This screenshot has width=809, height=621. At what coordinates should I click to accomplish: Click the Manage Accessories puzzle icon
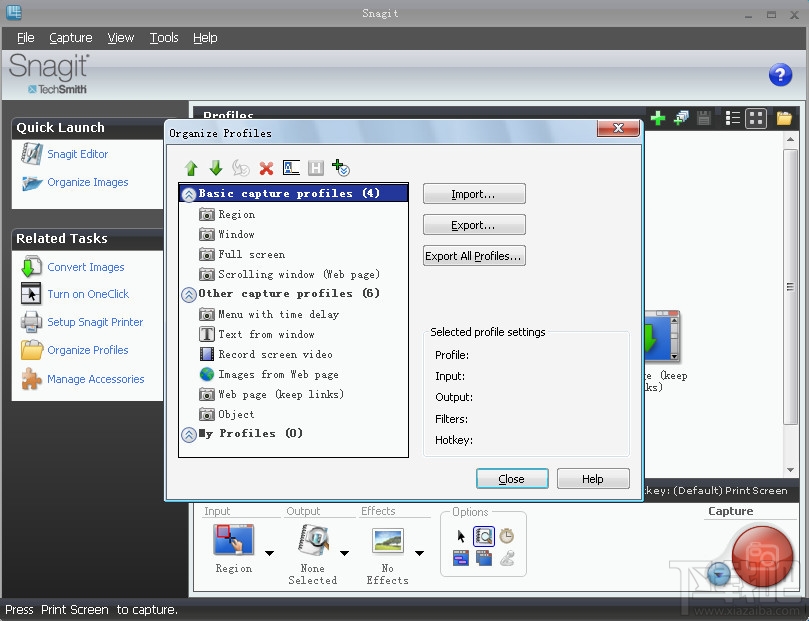[x=31, y=379]
